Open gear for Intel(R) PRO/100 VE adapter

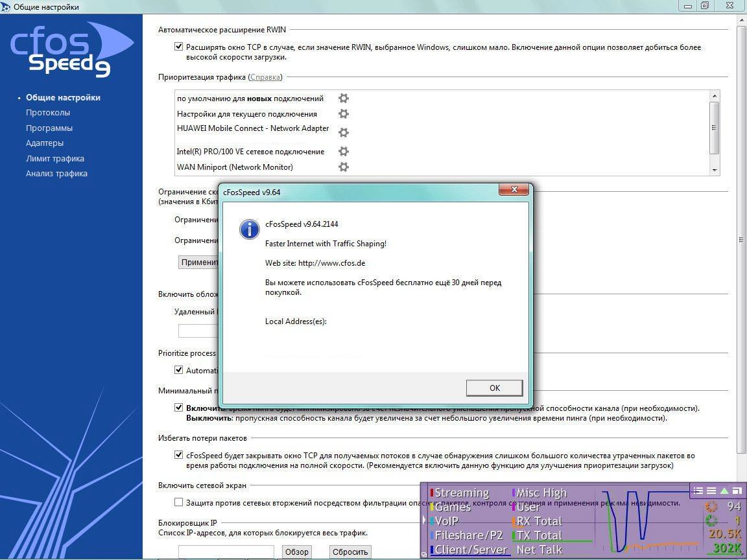click(344, 152)
